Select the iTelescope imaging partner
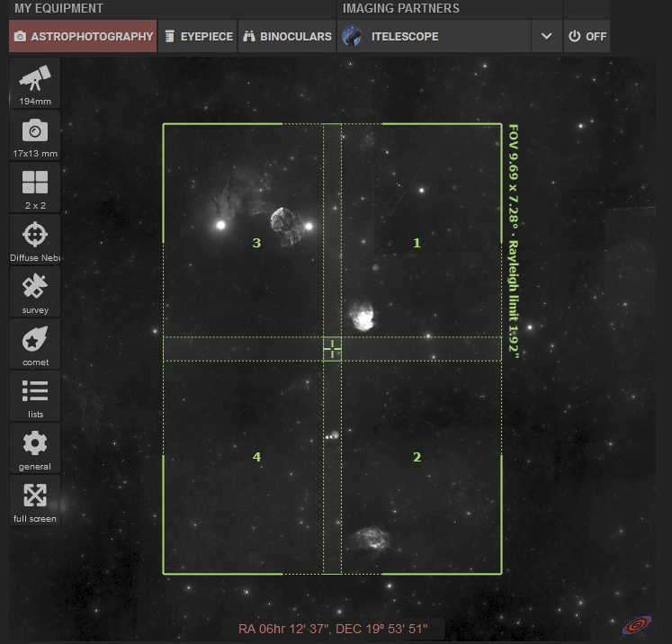This screenshot has width=672, height=644. click(x=434, y=36)
